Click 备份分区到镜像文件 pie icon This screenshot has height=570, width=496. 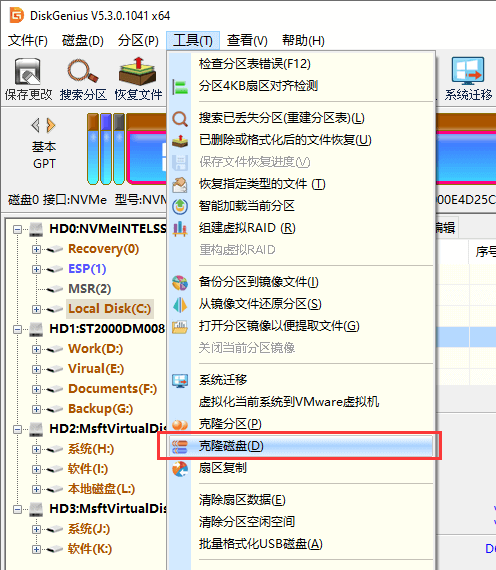(180, 282)
